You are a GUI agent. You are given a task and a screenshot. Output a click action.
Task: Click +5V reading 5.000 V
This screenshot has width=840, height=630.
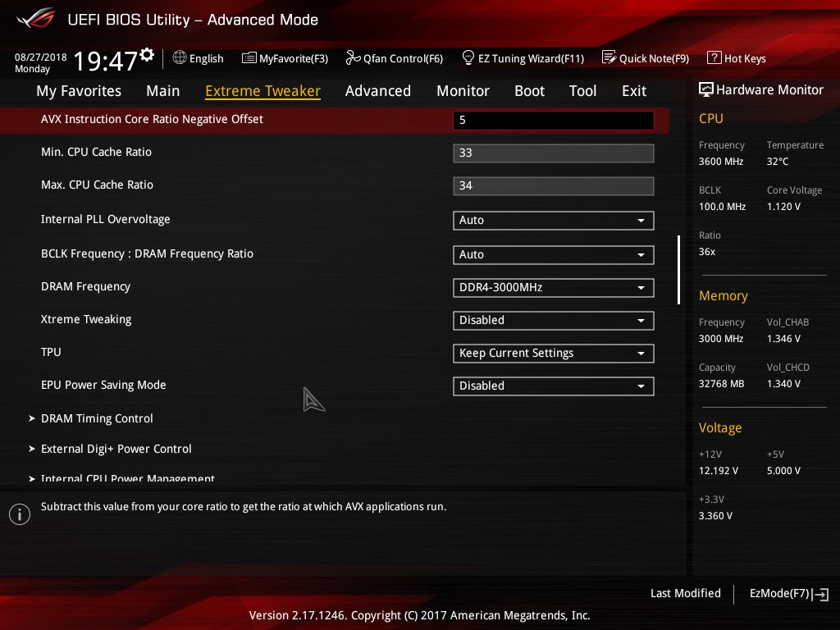tap(783, 470)
